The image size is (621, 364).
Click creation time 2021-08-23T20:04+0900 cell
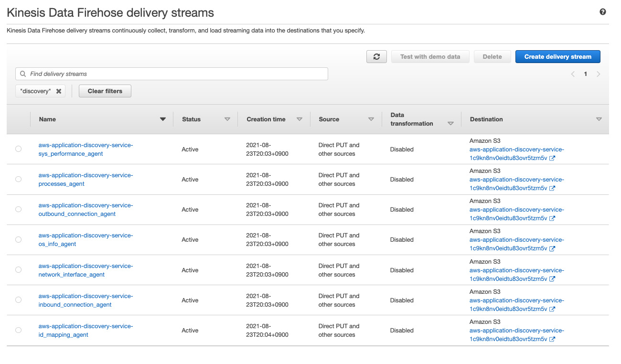point(268,331)
